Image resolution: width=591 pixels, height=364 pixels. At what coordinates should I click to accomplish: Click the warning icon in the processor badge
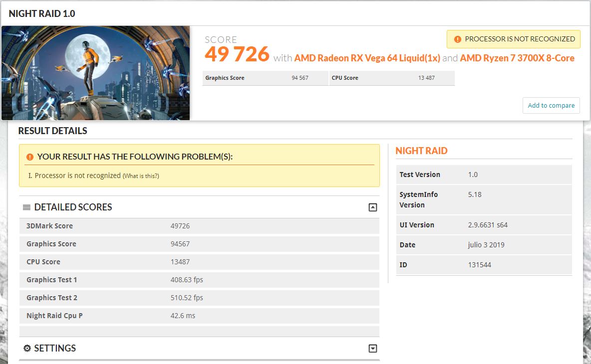458,39
